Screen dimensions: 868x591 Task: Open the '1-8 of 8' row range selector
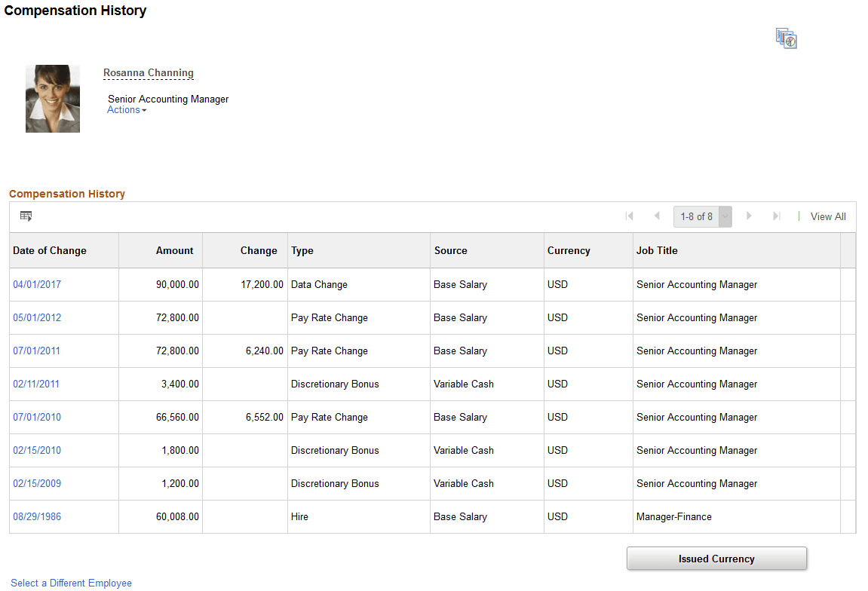coord(695,216)
